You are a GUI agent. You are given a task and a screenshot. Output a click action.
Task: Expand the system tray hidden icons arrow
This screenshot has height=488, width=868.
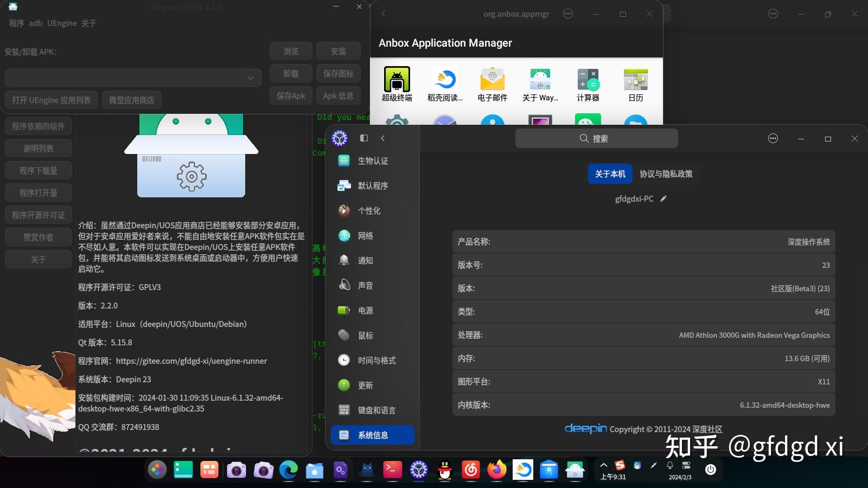coord(604,465)
